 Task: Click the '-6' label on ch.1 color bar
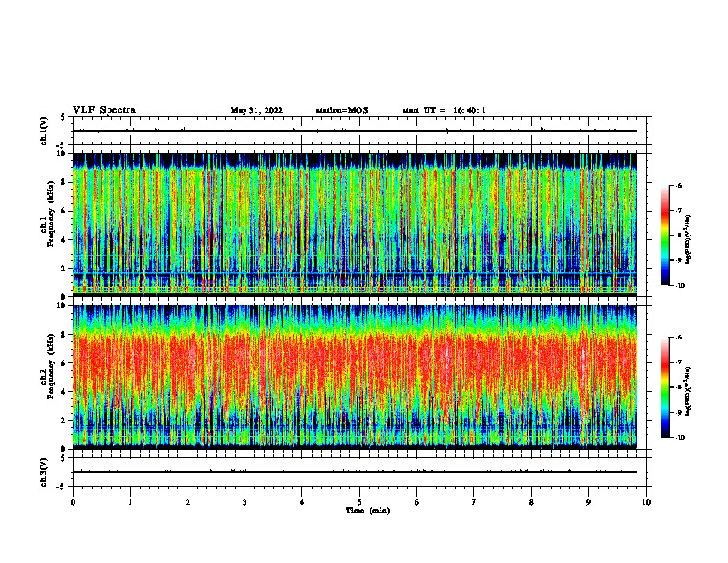pos(678,186)
